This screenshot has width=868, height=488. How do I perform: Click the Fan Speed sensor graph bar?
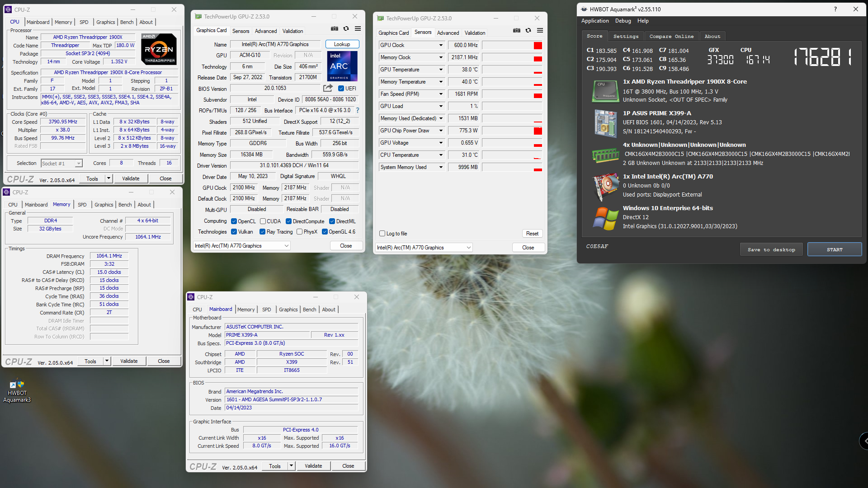point(512,94)
